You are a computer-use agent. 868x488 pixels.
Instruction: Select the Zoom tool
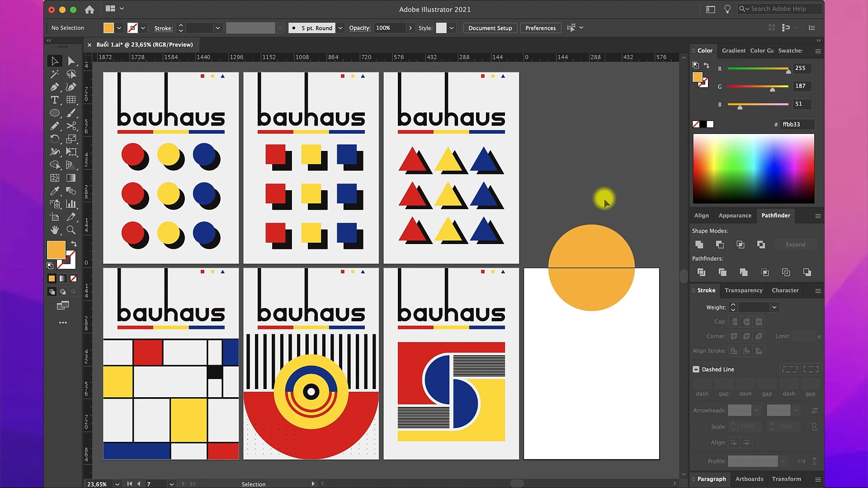point(71,230)
